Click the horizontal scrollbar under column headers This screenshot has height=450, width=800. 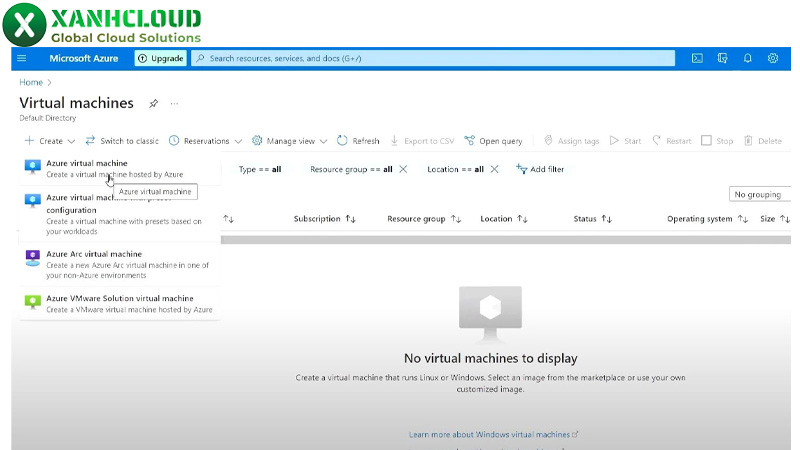click(x=506, y=239)
